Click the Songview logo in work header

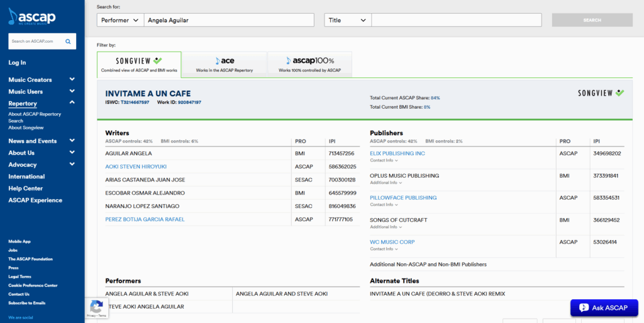[601, 93]
